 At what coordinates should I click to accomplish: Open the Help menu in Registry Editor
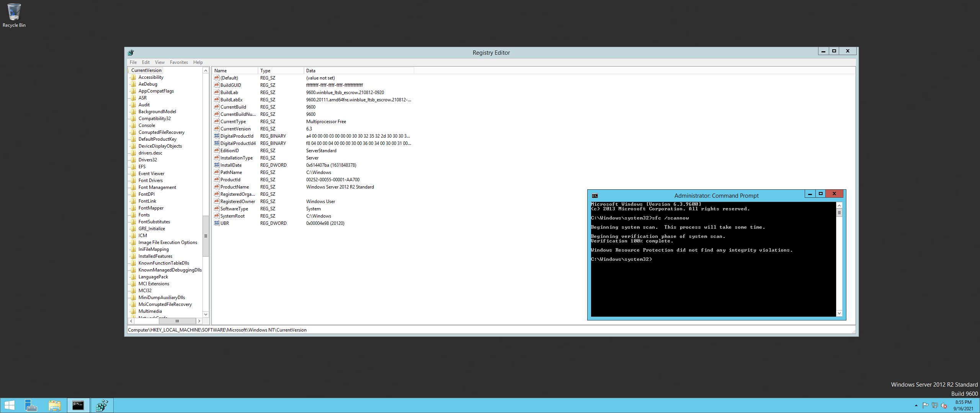[x=198, y=62]
